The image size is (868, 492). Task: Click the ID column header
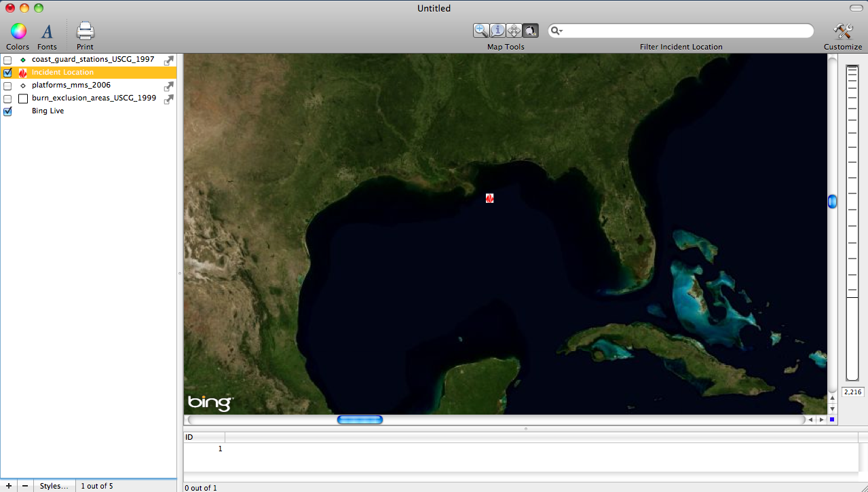pos(204,437)
